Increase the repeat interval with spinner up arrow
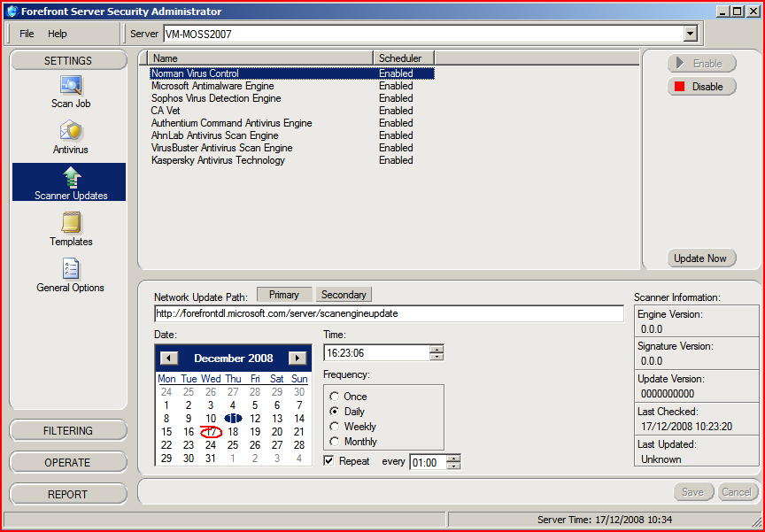This screenshot has height=532, width=765. pyautogui.click(x=453, y=458)
